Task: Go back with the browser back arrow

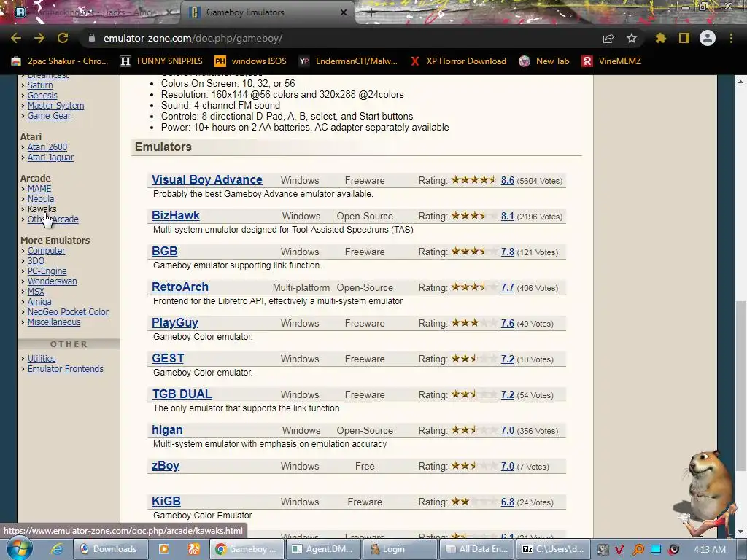Action: click(16, 38)
